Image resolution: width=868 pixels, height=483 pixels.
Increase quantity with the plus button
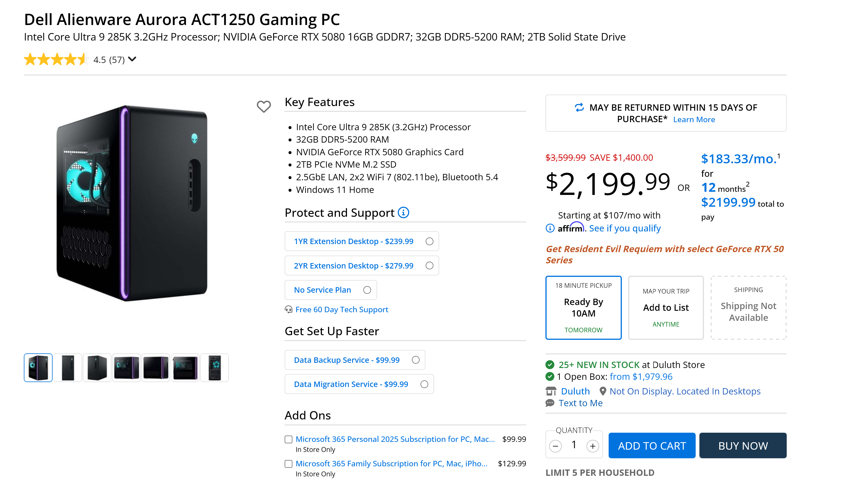click(593, 446)
